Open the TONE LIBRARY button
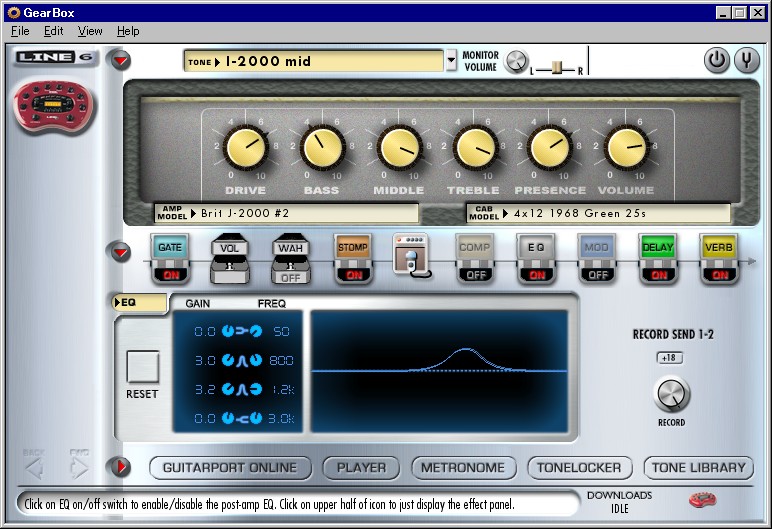Screen dimensions: 772x529 (x=699, y=467)
